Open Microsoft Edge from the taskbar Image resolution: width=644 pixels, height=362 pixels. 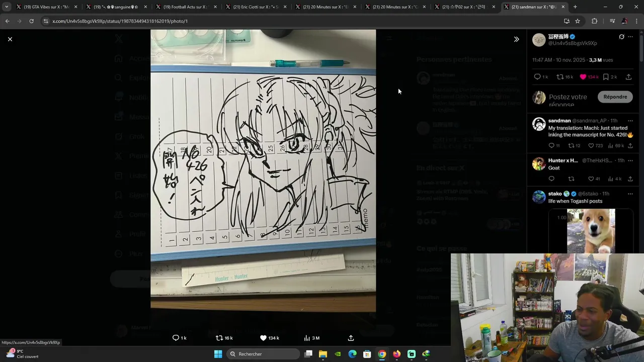tap(353, 354)
